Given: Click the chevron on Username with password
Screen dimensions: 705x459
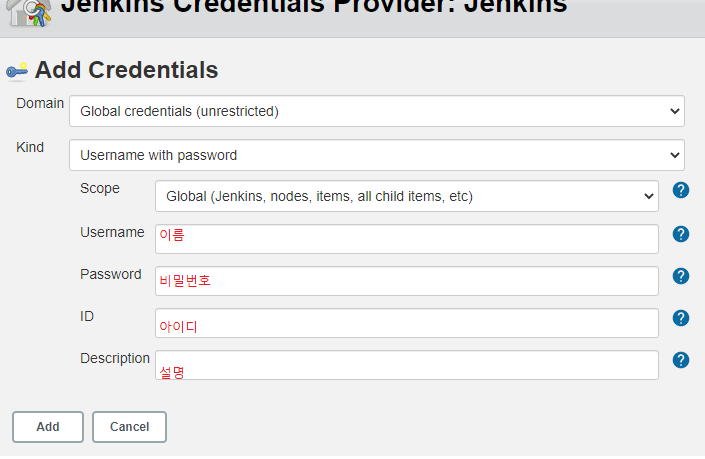Looking at the screenshot, I should [674, 155].
